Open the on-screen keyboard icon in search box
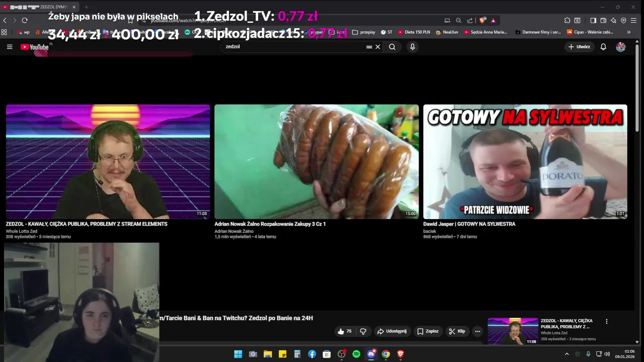The height and width of the screenshot is (362, 644). click(369, 47)
